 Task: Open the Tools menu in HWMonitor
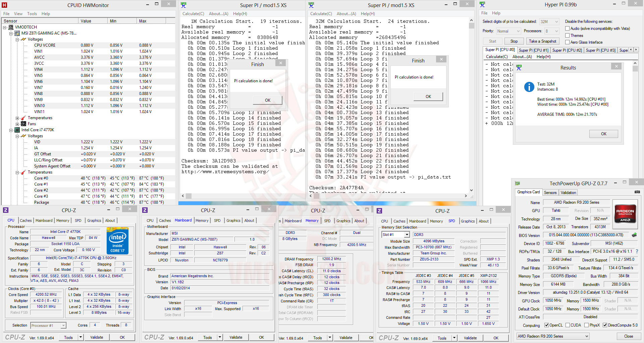pyautogui.click(x=32, y=14)
